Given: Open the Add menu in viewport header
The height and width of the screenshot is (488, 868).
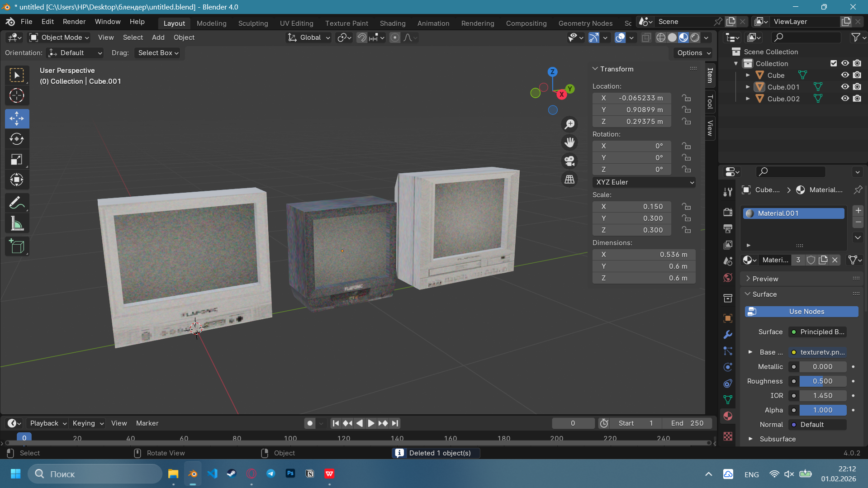Looking at the screenshot, I should coord(158,38).
